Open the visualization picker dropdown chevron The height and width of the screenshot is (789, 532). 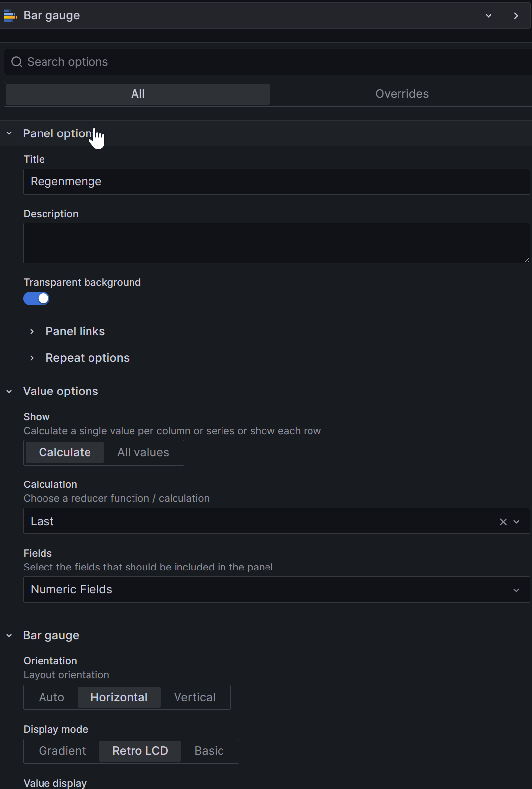(x=488, y=16)
